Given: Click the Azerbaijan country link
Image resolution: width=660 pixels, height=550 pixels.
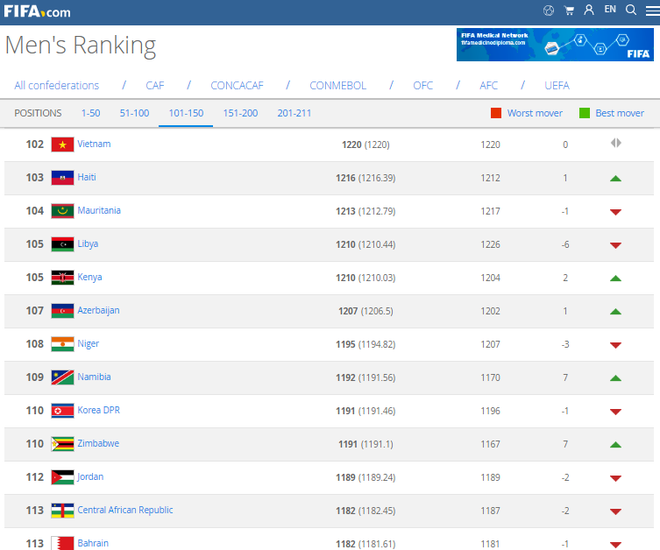Looking at the screenshot, I should click(x=98, y=310).
